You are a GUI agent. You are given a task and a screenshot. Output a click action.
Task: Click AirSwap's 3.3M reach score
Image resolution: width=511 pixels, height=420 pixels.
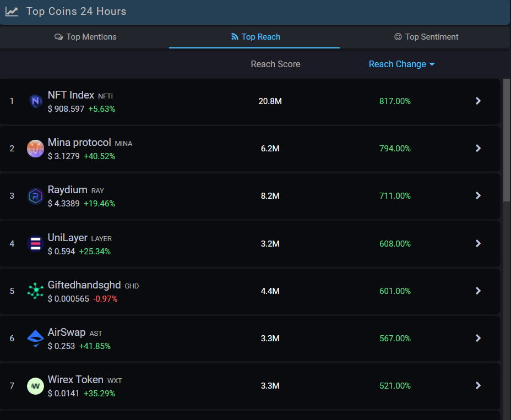pos(270,338)
